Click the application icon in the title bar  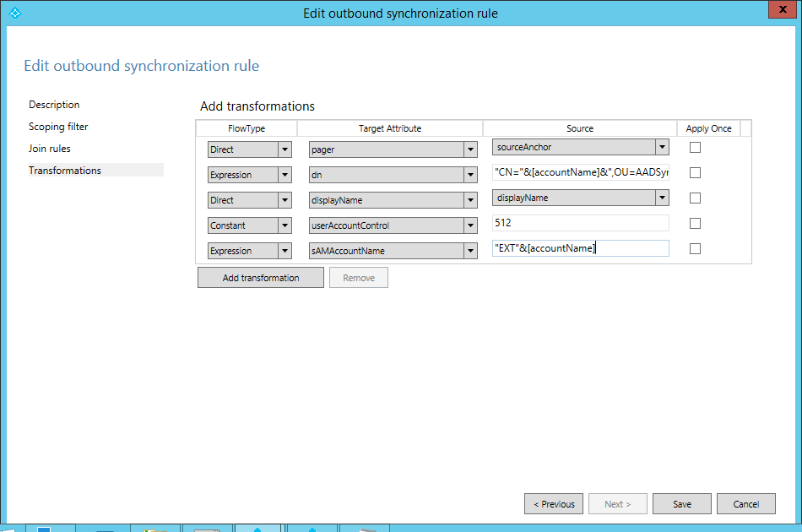click(13, 13)
